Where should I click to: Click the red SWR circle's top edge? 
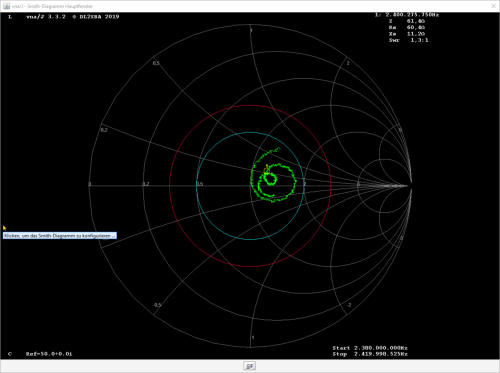[x=250, y=105]
